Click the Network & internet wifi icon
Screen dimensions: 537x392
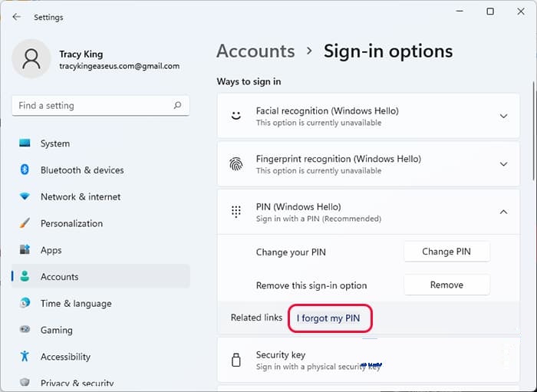pos(25,196)
